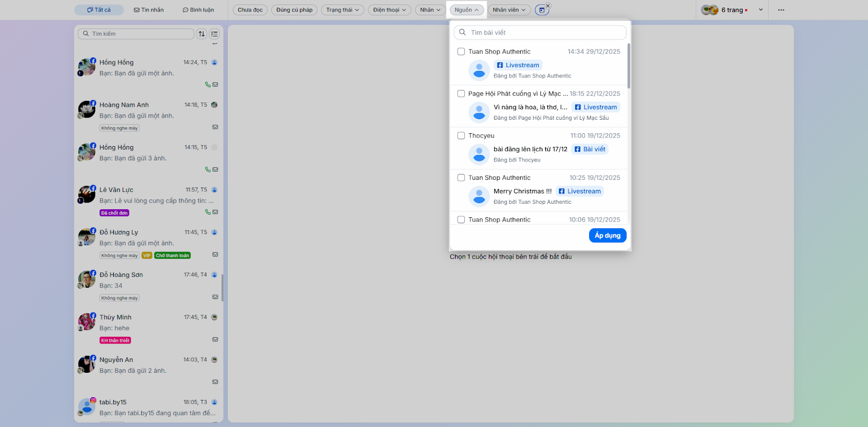
Task: Click the Livestream tag on the Page Hội Phát cuồng post
Action: [x=596, y=107]
